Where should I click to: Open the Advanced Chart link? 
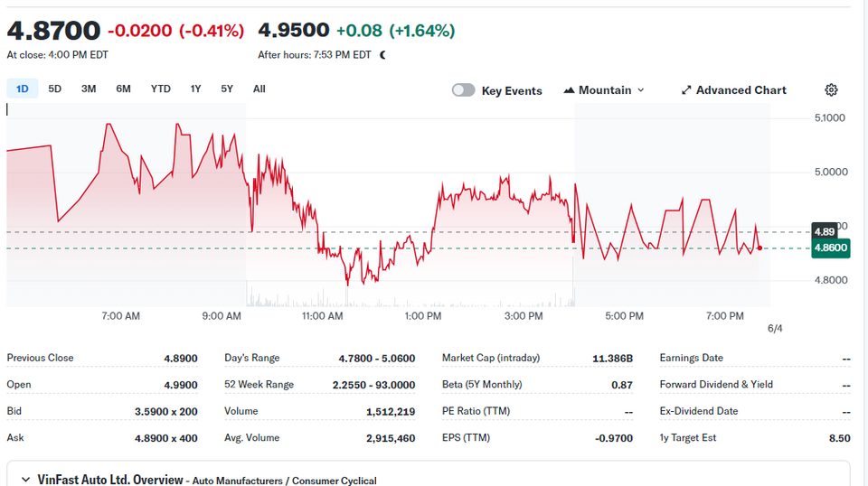pos(733,90)
